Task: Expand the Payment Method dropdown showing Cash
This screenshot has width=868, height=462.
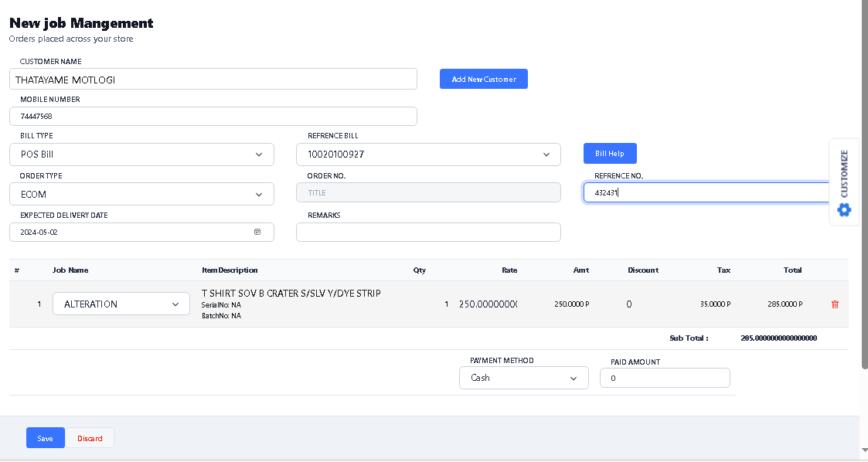Action: tap(524, 378)
